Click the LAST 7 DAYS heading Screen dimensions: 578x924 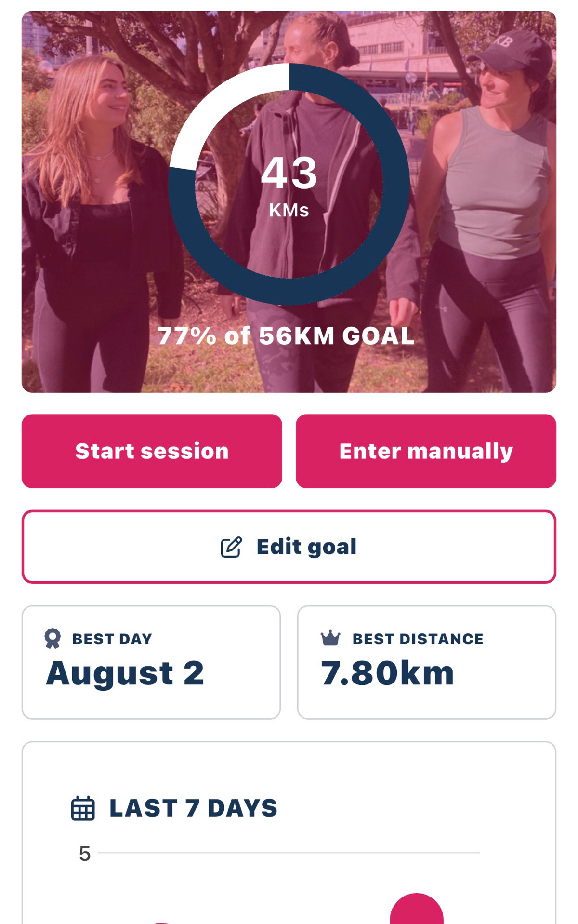194,808
